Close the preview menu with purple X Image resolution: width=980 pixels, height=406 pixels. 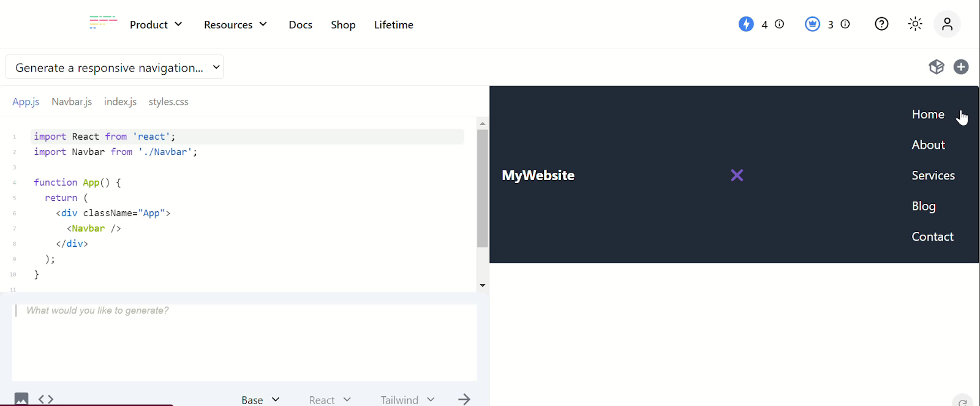tap(737, 175)
